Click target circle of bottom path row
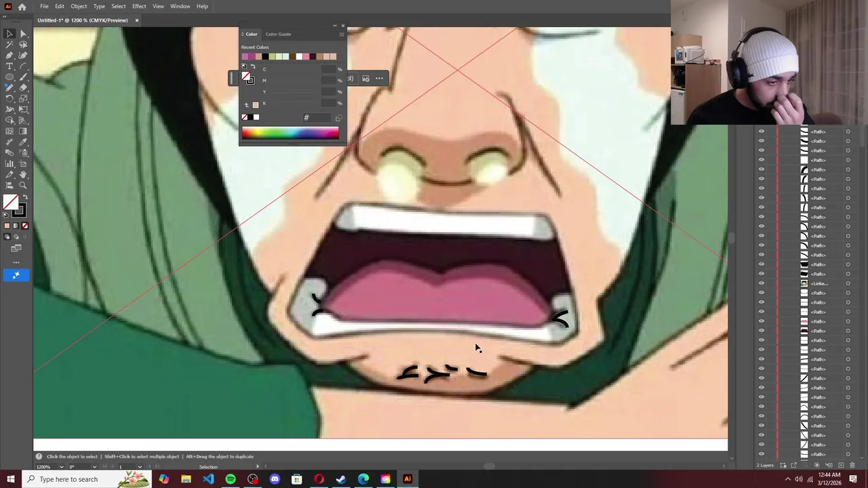The image size is (868, 488). 848,454
